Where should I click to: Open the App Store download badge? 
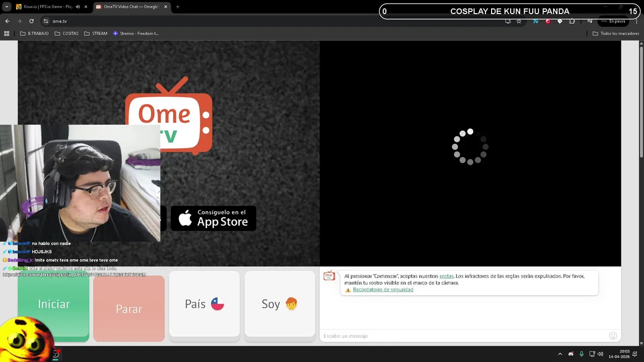pyautogui.click(x=213, y=219)
